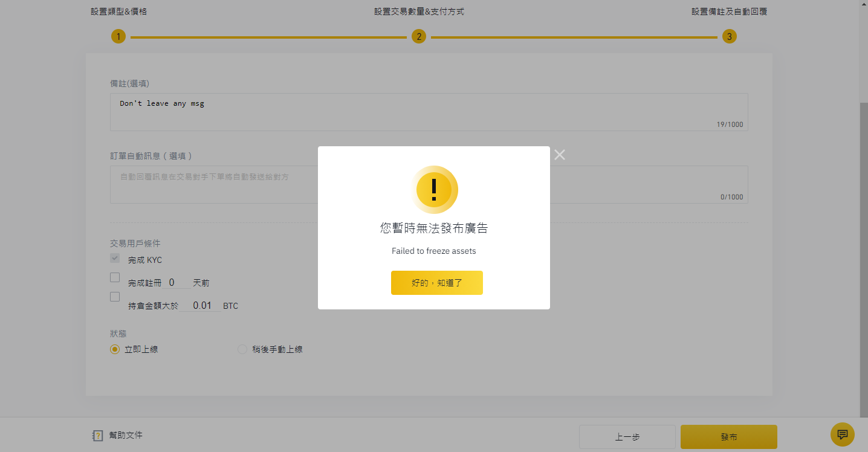
Task: Click the checked 完成 KYC checkbox
Action: [115, 258]
